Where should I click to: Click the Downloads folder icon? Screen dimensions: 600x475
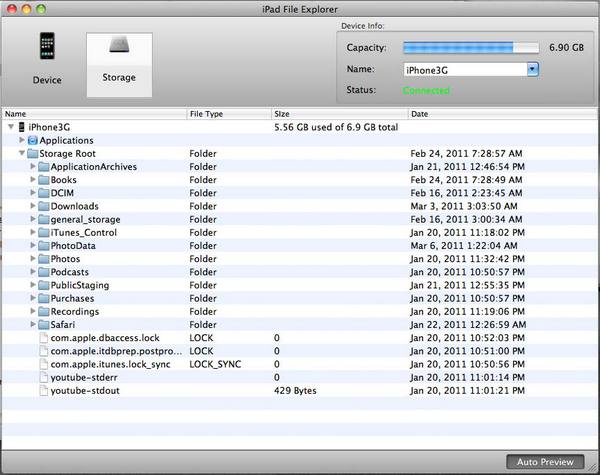pyautogui.click(x=44, y=206)
